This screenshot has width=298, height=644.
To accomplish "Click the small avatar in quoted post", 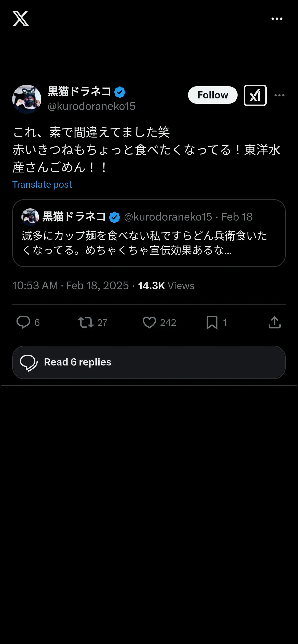I will point(30,217).
